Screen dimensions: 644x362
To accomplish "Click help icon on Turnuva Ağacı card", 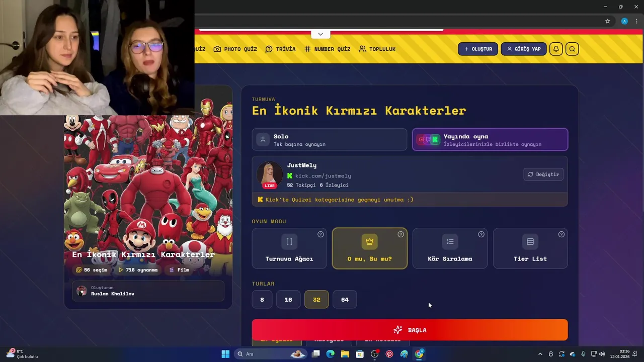I will 320,234.
